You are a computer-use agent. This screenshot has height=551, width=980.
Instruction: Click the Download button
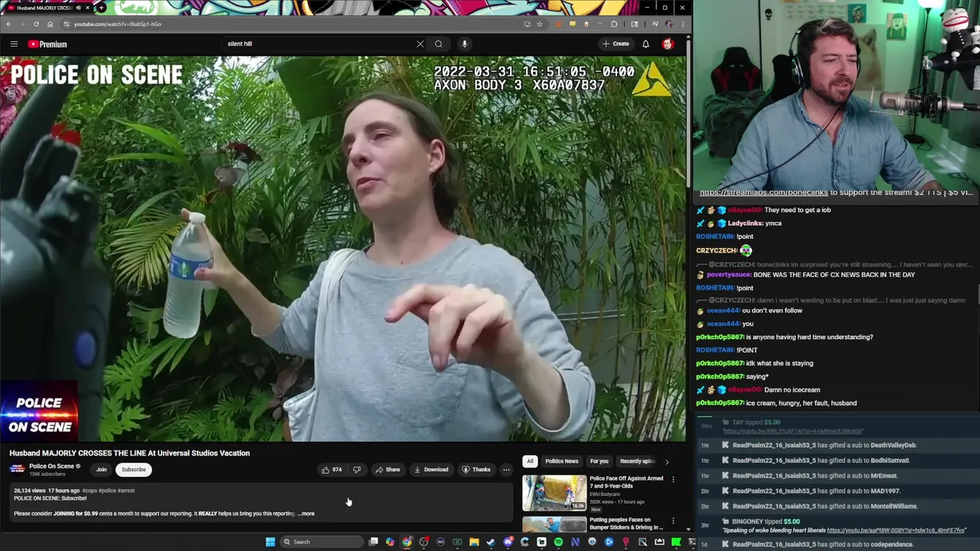click(431, 470)
